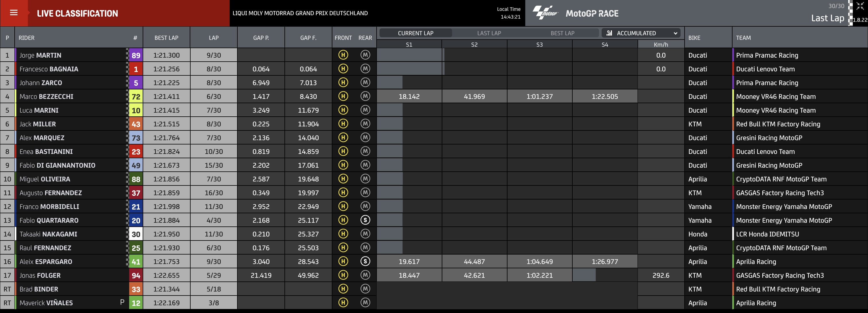
Task: Click Jorge Martin's front tyre H icon
Action: [343, 55]
